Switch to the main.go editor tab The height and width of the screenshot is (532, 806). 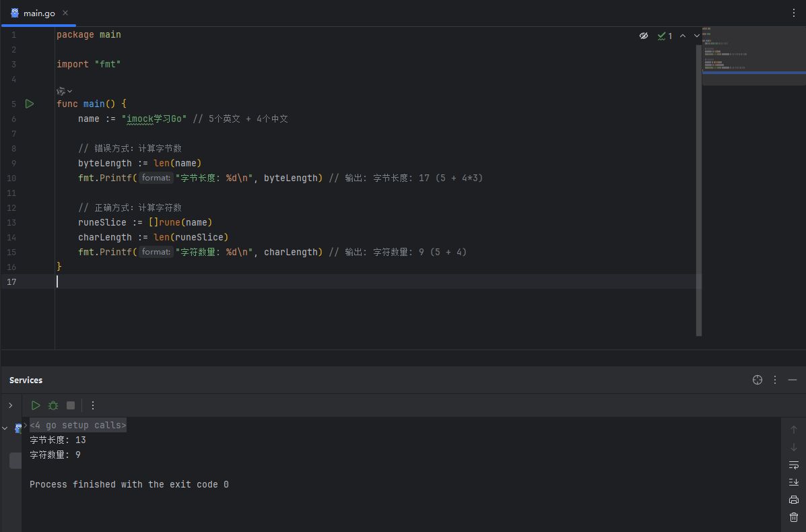tap(38, 13)
